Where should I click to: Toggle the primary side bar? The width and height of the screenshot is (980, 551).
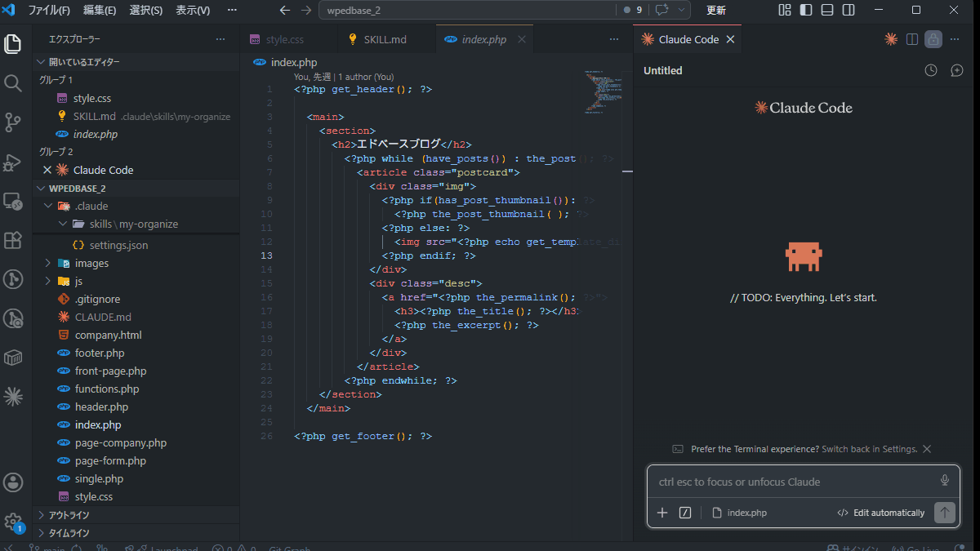[x=806, y=11]
